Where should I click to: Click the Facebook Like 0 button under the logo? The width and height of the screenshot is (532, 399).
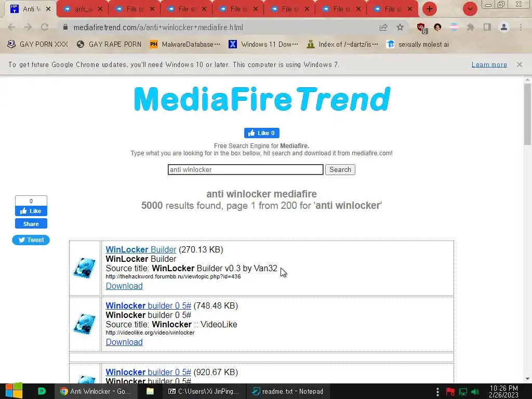tap(262, 133)
